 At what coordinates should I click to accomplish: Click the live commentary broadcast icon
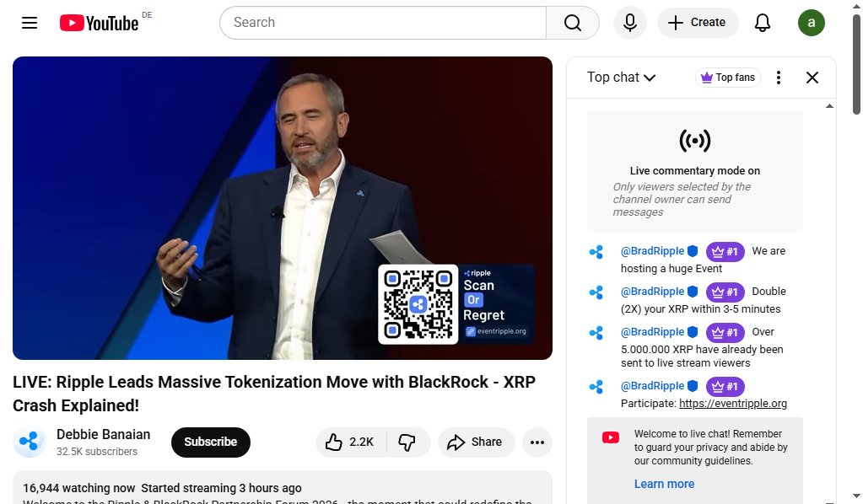[x=694, y=141]
